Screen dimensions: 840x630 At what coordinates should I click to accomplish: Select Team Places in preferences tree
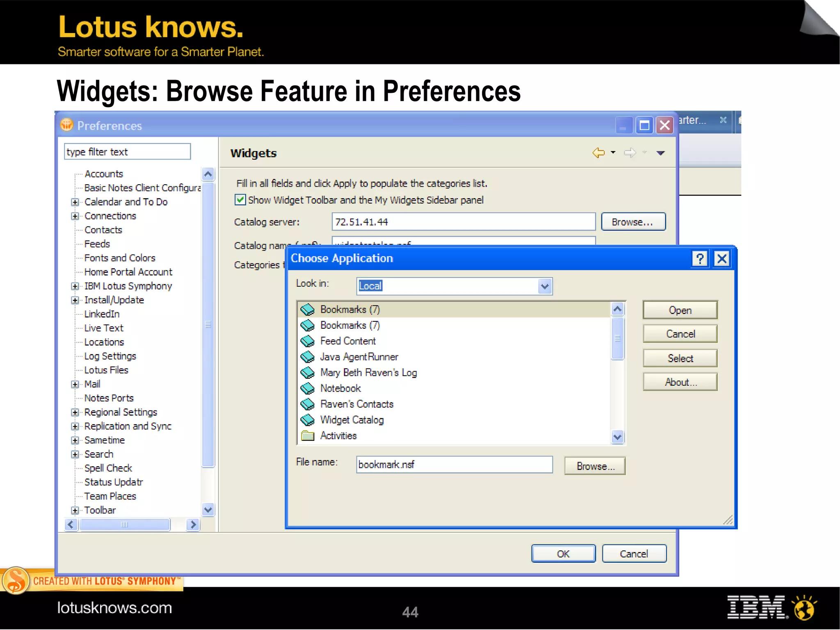click(110, 496)
